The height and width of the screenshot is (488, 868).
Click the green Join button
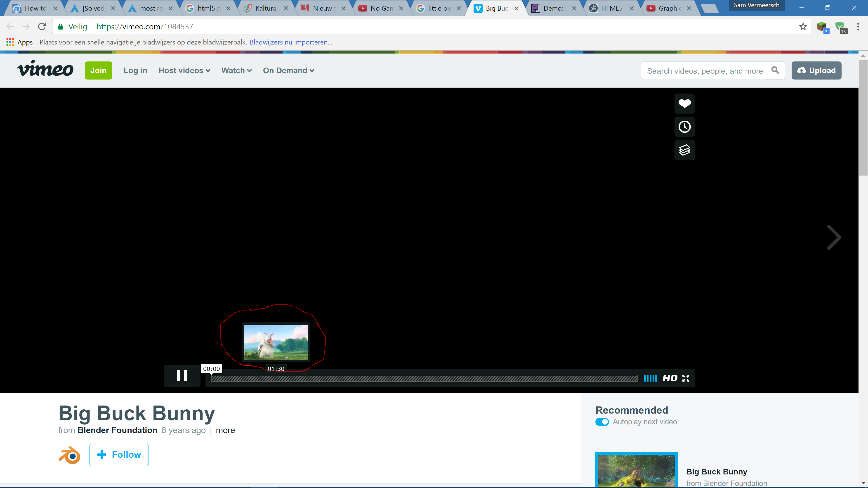tap(98, 70)
